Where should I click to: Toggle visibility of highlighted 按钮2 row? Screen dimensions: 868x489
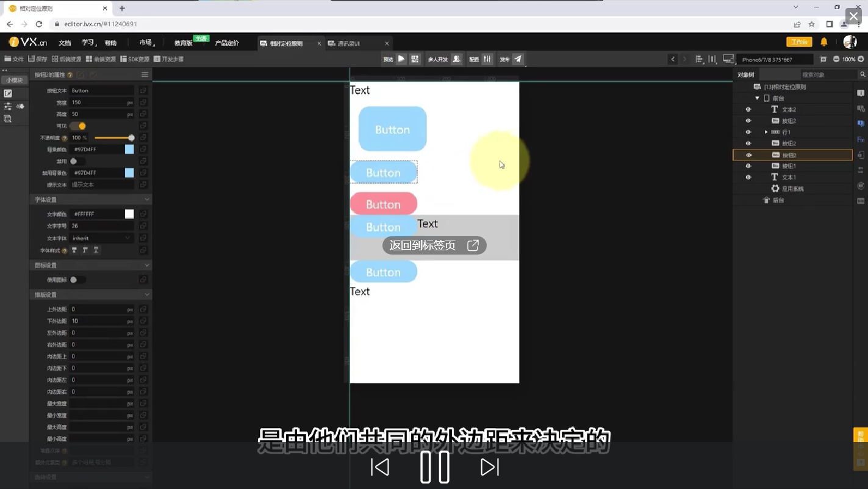tap(748, 155)
